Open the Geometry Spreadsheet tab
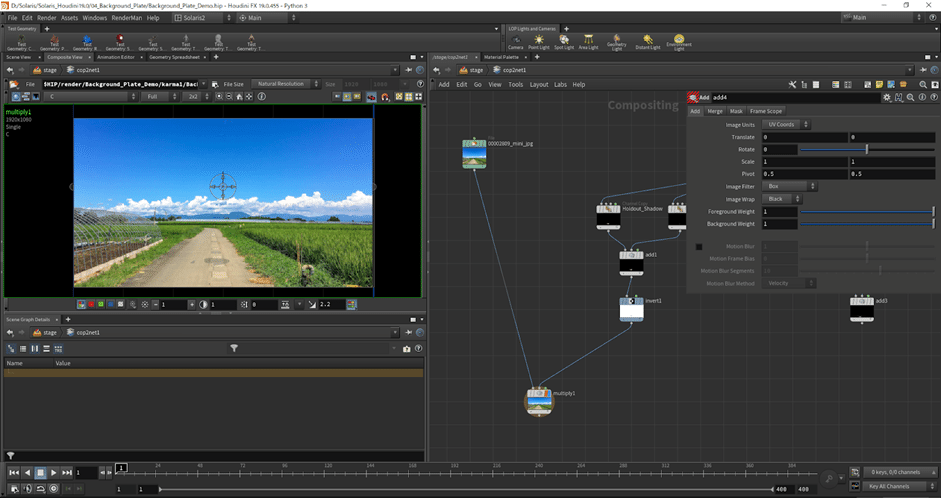The image size is (941, 498). [177, 57]
